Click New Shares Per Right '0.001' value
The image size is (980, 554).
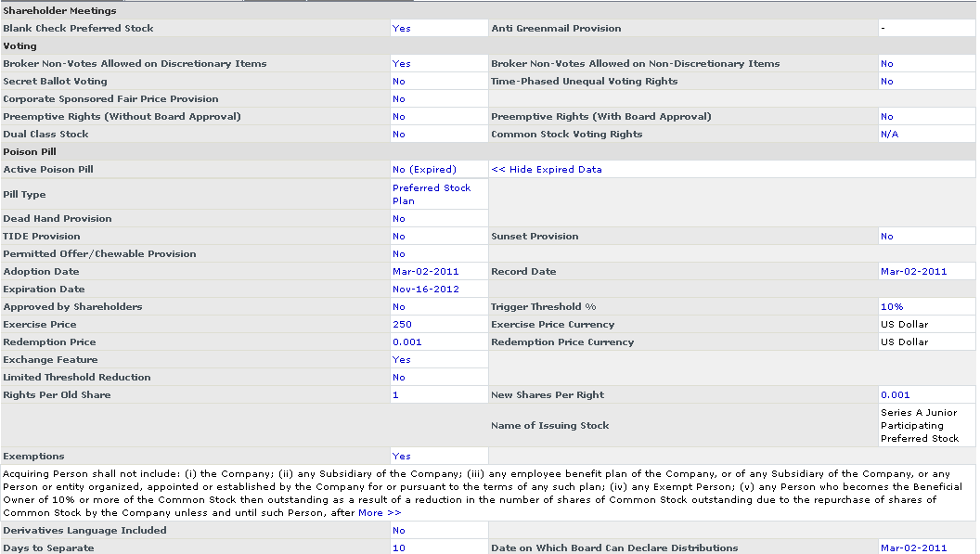point(895,395)
